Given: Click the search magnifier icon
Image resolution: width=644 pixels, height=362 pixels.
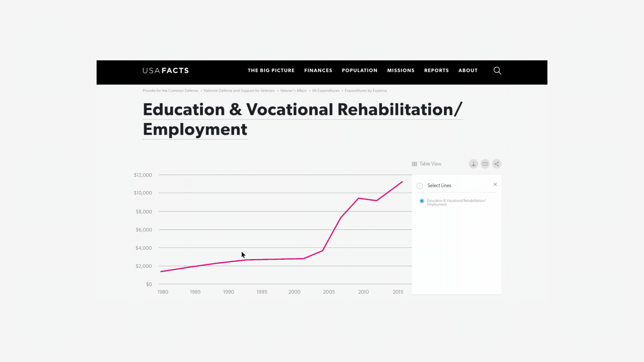Looking at the screenshot, I should tap(497, 70).
